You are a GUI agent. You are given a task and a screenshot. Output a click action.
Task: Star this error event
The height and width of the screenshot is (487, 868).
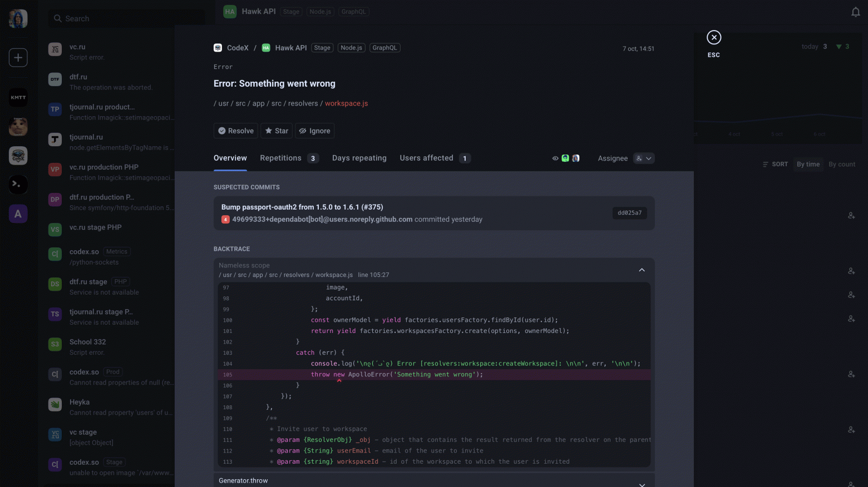point(277,131)
